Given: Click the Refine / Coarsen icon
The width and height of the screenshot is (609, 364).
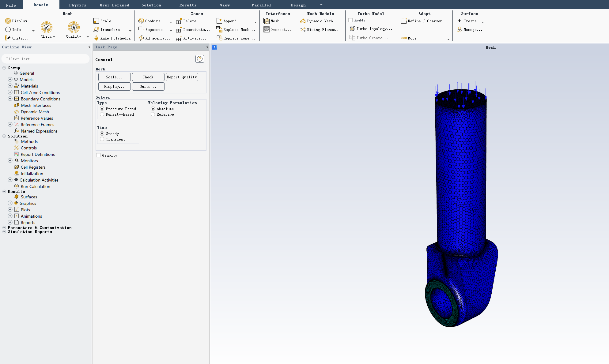Looking at the screenshot, I should 404,21.
